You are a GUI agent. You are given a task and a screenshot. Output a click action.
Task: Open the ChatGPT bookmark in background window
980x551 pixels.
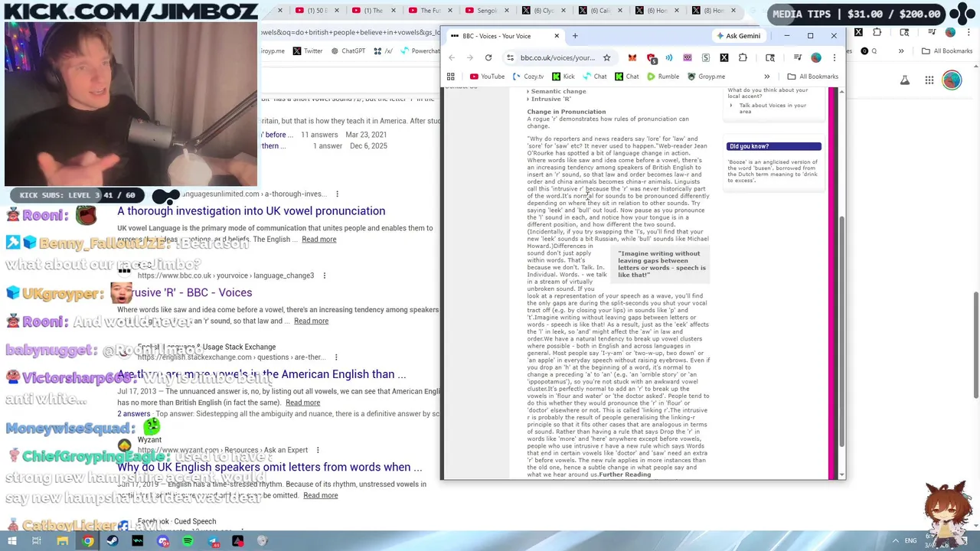pos(348,51)
